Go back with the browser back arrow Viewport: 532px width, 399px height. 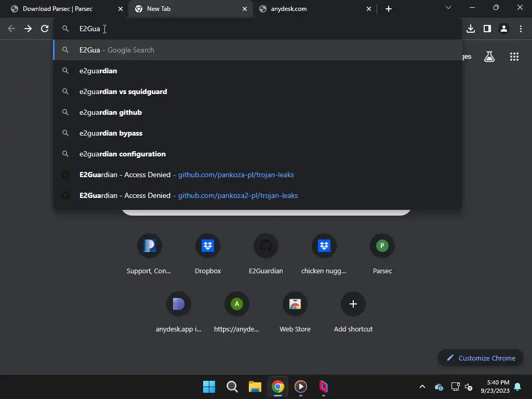click(x=11, y=29)
